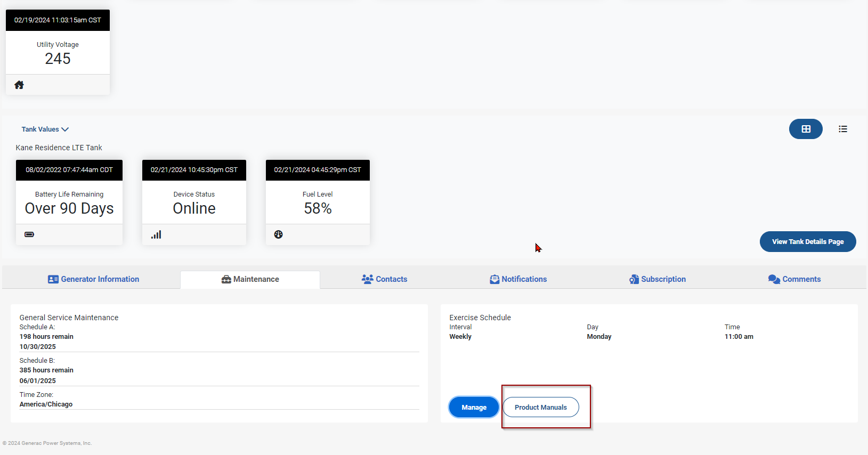The image size is (868, 455).
Task: Click the Weekly interval value
Action: [x=460, y=337]
